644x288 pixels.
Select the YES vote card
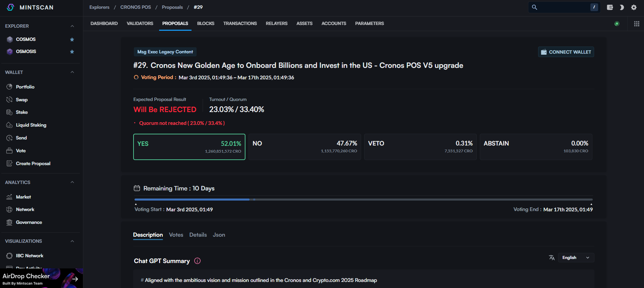pyautogui.click(x=189, y=147)
